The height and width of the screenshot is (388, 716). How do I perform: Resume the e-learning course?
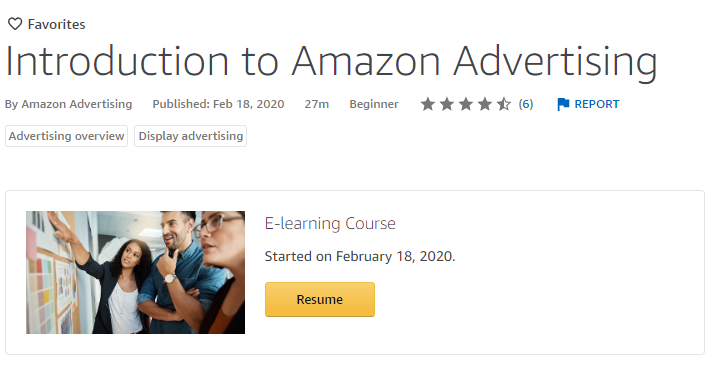pos(320,299)
